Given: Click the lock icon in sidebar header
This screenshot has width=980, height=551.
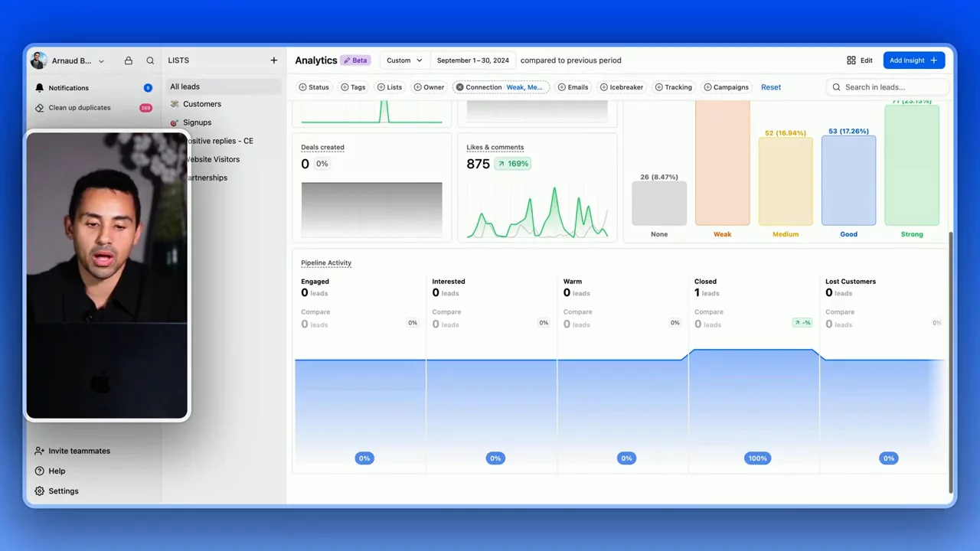Looking at the screenshot, I should (x=129, y=60).
